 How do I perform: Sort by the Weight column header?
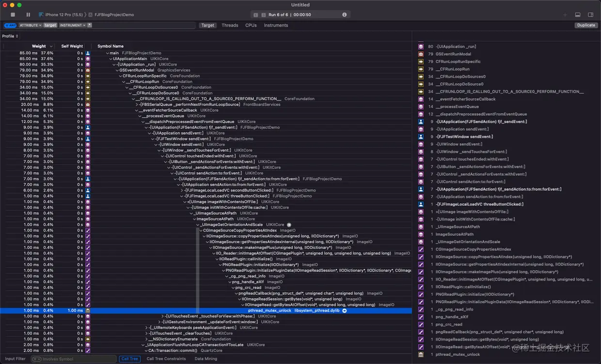pos(39,47)
